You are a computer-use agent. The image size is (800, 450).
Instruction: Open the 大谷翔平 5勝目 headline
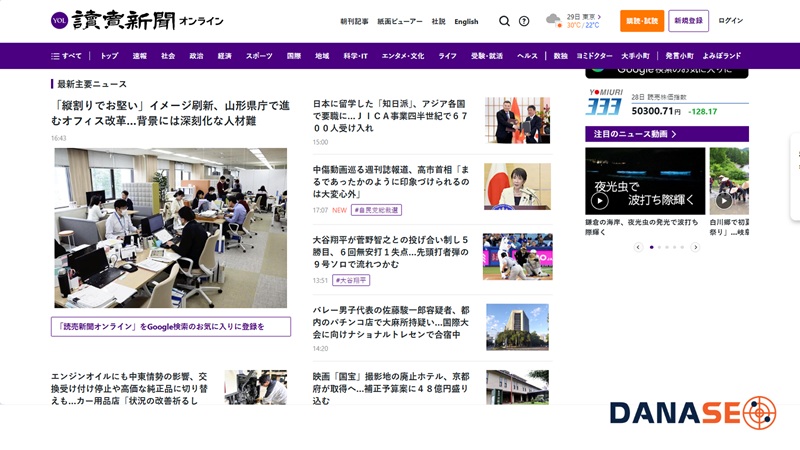(390, 252)
